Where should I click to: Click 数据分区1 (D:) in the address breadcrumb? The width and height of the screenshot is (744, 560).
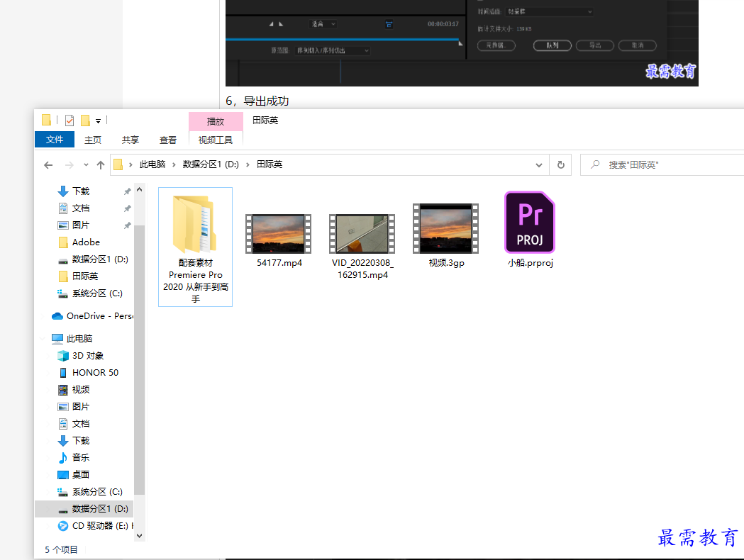tap(211, 164)
